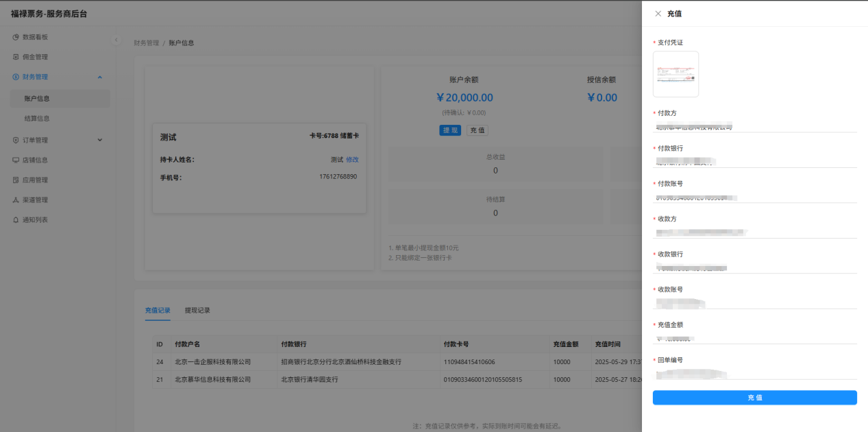This screenshot has height=432, width=868.
Task: Open the 支付凭证 uploaded image thumbnail
Action: [675, 74]
